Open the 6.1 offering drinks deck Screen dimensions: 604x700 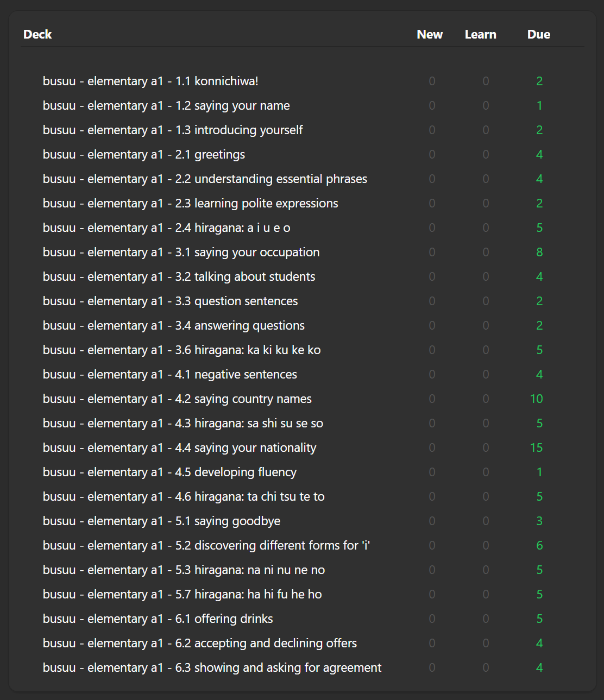point(158,619)
